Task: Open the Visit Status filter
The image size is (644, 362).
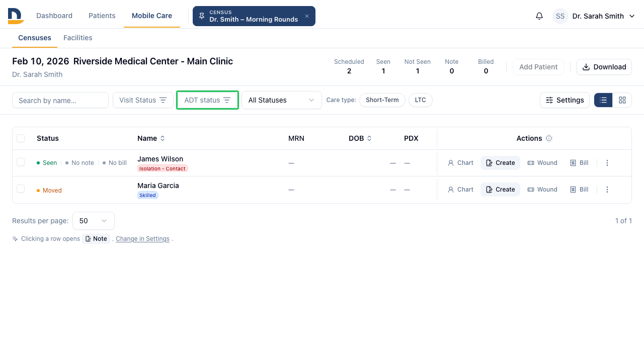Action: [143, 100]
